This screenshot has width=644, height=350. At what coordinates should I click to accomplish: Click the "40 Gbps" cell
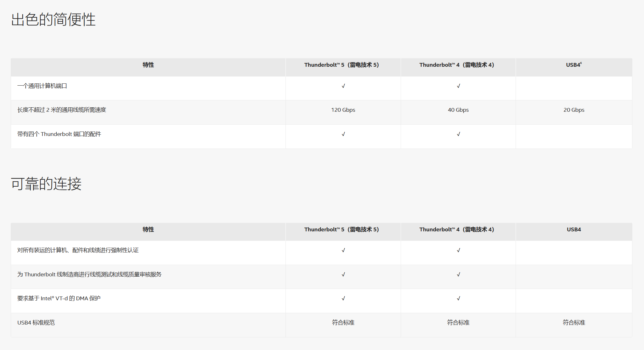tap(458, 110)
